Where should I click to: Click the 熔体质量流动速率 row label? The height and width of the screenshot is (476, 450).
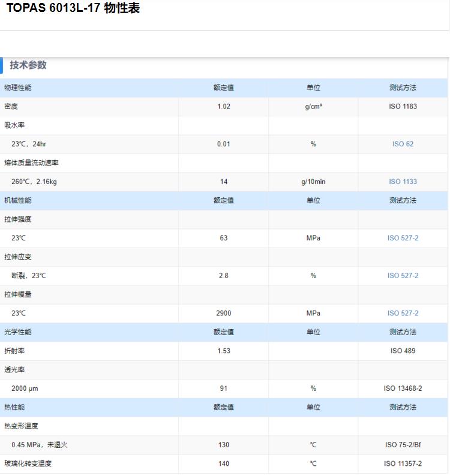(31, 162)
